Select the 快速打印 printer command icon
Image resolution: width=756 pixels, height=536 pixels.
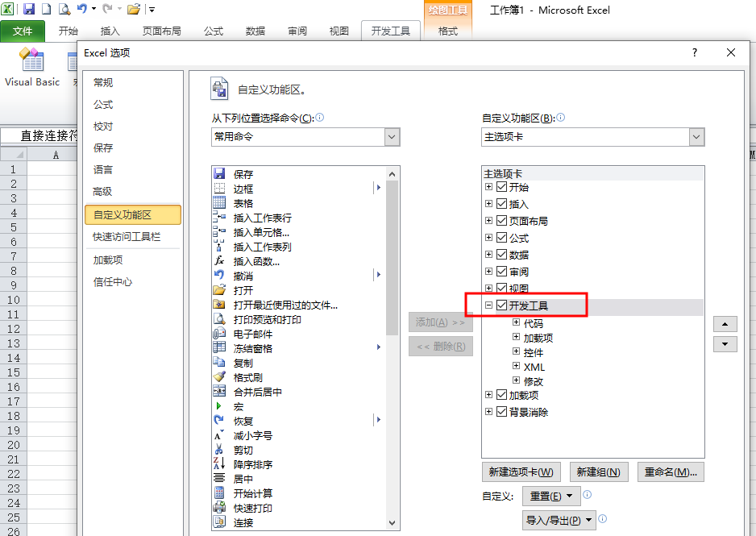point(218,508)
